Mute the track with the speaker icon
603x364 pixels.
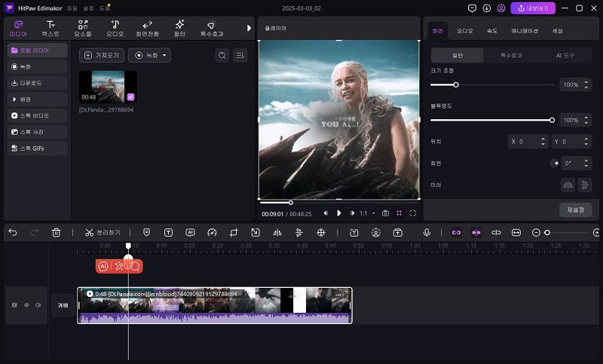(x=37, y=305)
